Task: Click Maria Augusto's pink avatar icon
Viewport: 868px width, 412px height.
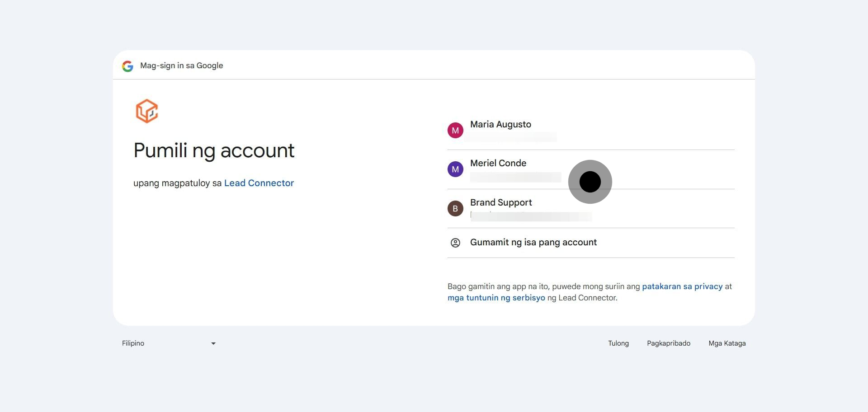Action: click(455, 131)
